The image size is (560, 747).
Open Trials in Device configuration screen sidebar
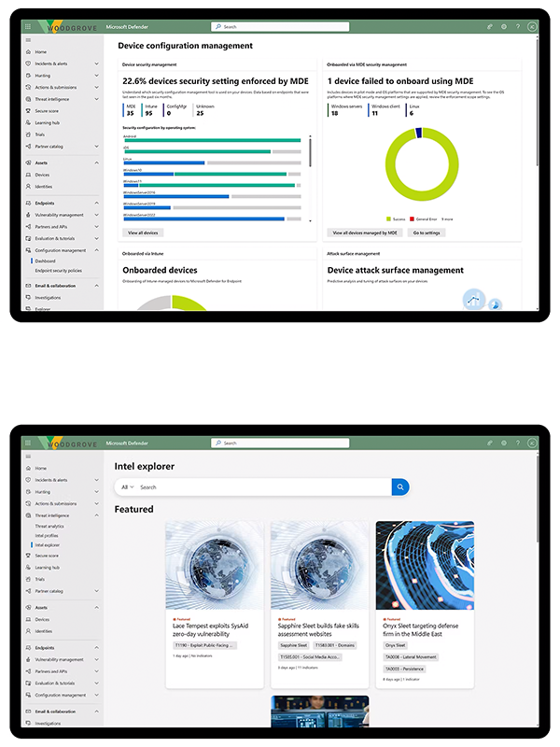40,134
